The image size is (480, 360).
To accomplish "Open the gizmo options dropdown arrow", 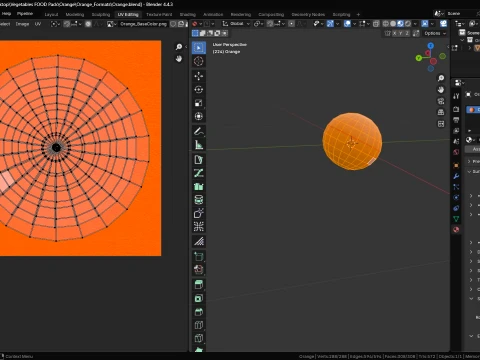I will coord(337,24).
